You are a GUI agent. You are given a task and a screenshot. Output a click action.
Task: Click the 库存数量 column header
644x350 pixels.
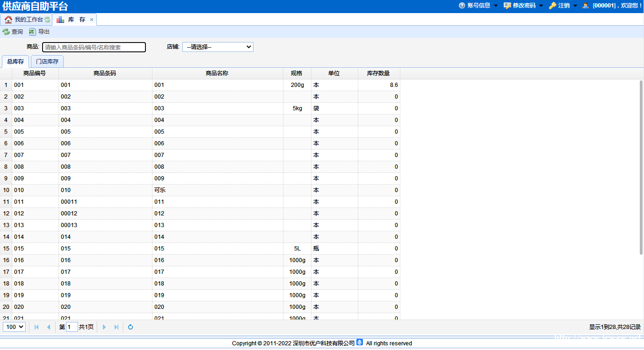click(378, 73)
